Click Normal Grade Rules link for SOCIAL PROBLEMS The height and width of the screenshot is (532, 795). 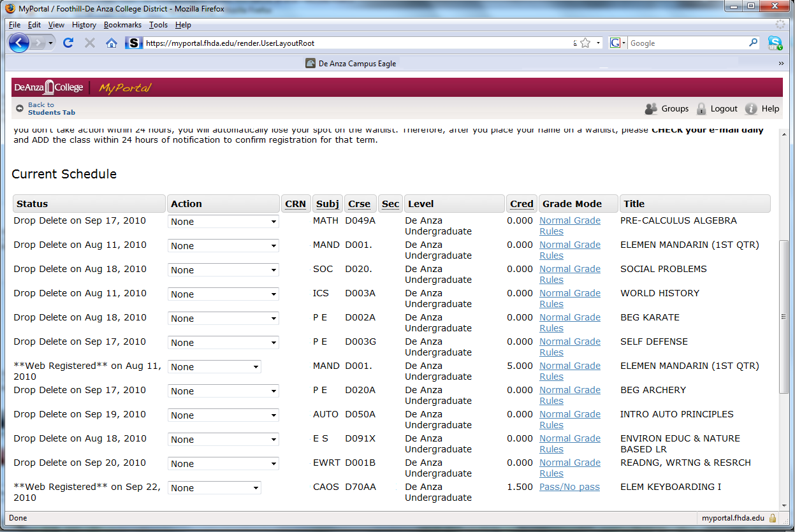point(569,274)
